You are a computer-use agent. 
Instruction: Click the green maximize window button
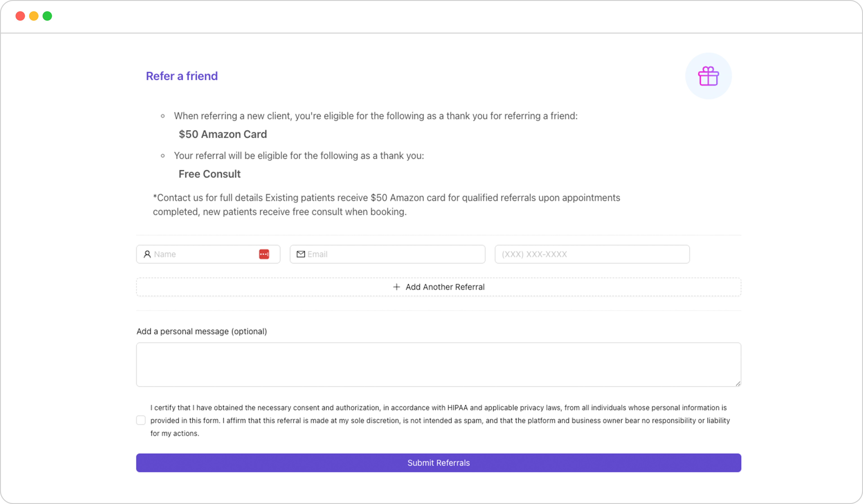pyautogui.click(x=47, y=16)
